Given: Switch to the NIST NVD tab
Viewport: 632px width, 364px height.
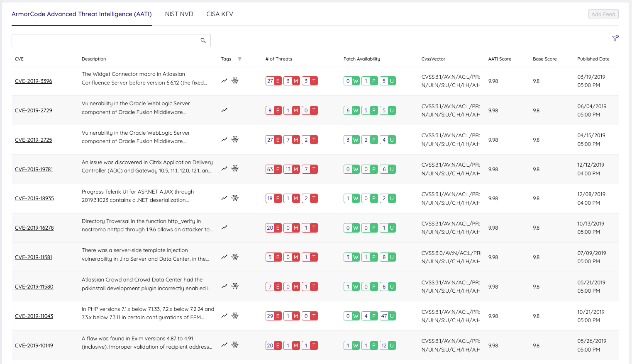Looking at the screenshot, I should tap(179, 14).
